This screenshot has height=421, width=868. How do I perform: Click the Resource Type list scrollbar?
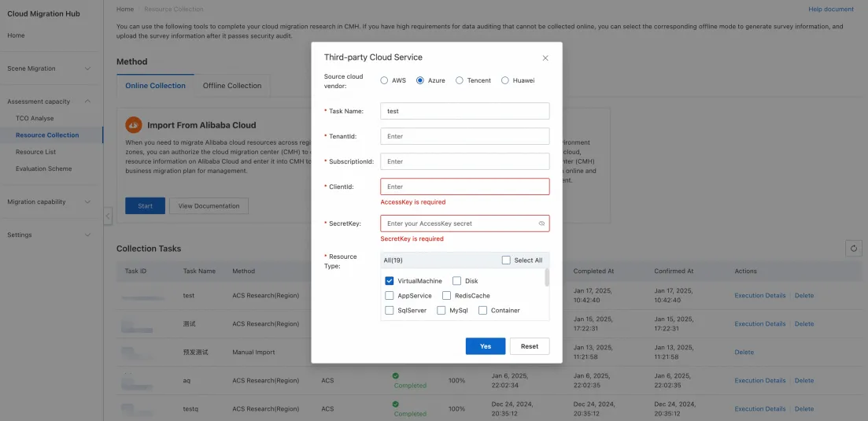click(547, 277)
